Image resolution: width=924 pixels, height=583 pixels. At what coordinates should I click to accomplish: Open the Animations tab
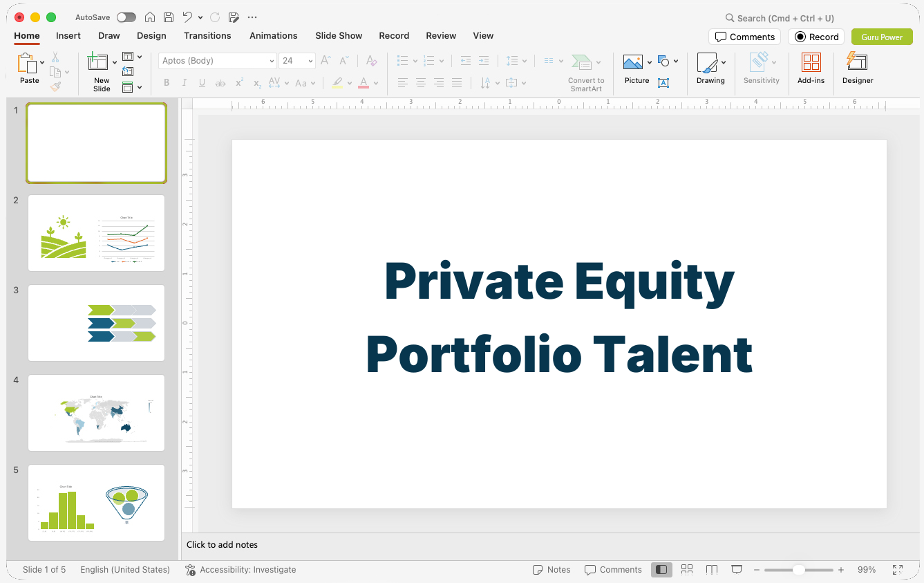274,35
